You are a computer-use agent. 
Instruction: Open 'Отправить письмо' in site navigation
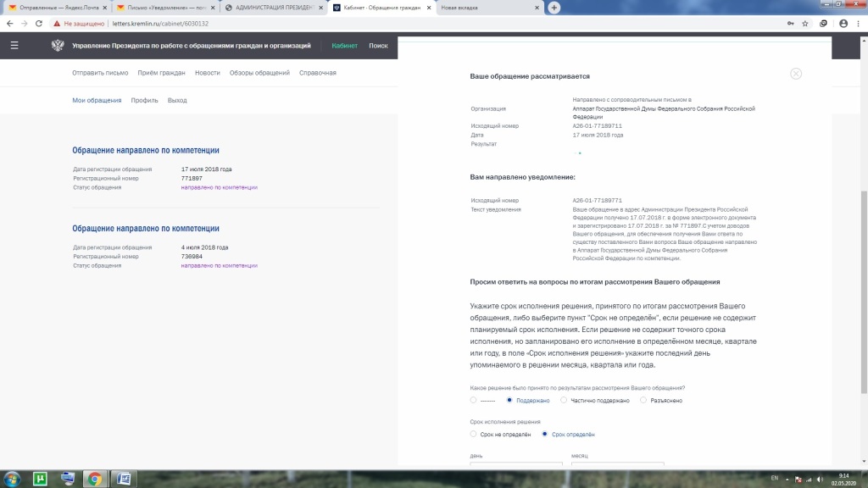point(100,73)
